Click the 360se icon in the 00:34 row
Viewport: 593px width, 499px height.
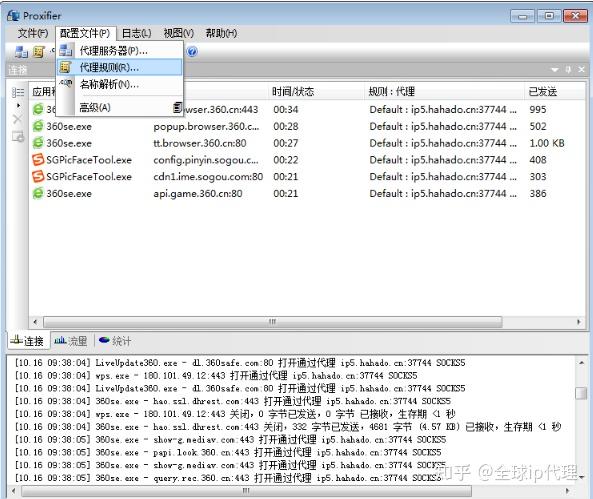click(38, 109)
